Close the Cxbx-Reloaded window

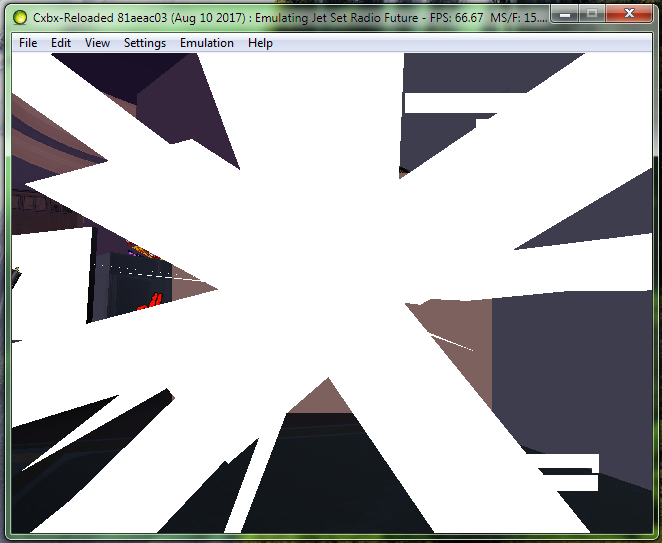pos(629,14)
